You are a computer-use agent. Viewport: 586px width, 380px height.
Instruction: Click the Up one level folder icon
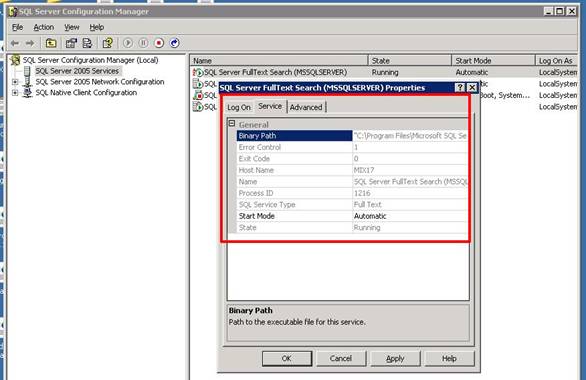click(x=51, y=43)
